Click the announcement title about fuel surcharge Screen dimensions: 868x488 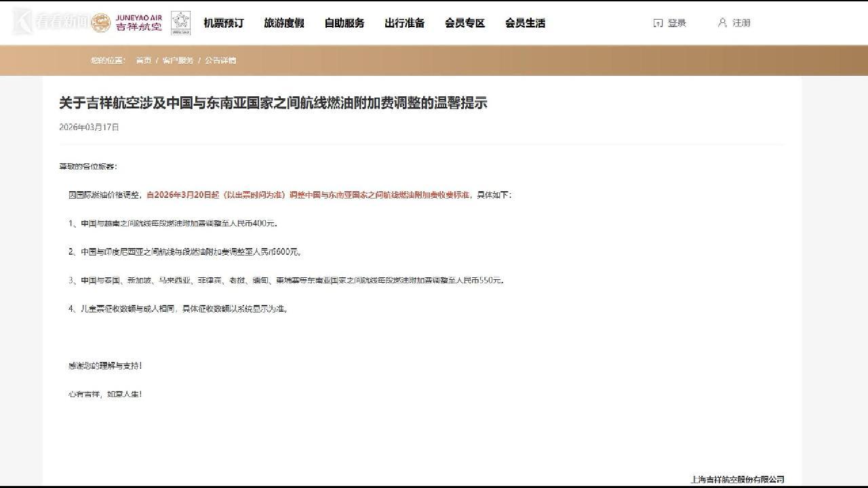click(x=273, y=103)
